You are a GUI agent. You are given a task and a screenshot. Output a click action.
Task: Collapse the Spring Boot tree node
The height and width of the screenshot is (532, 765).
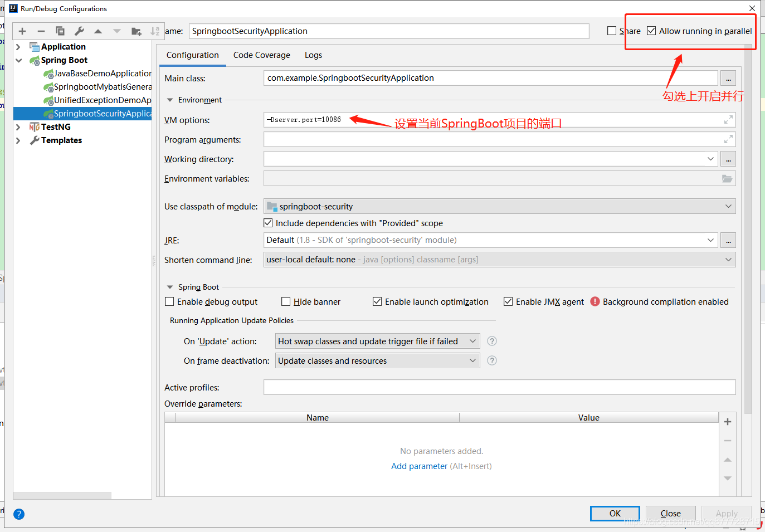click(18, 60)
